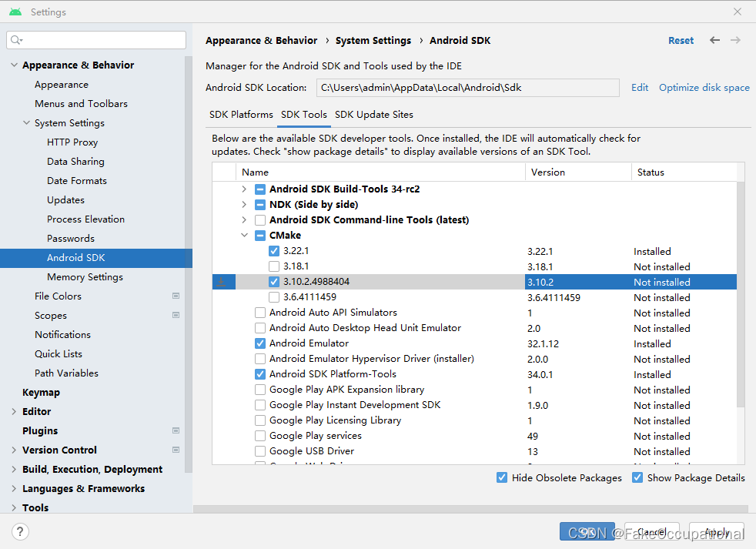
Task: Click the Version column header
Action: (x=579, y=172)
